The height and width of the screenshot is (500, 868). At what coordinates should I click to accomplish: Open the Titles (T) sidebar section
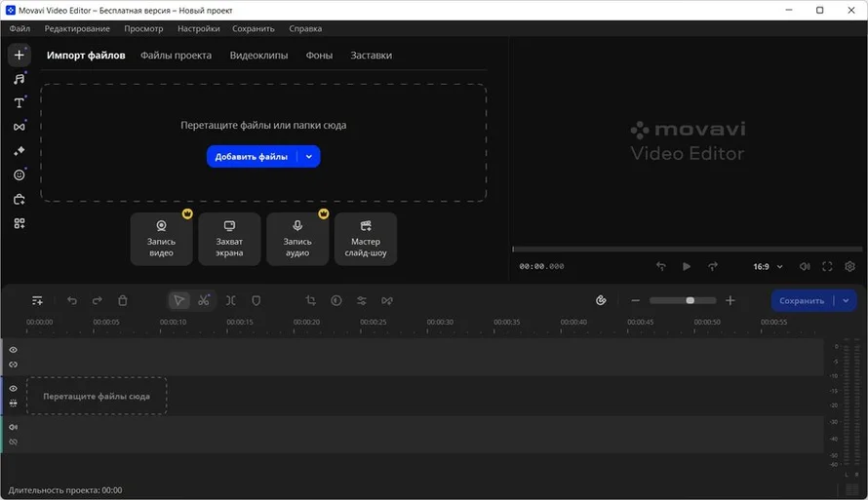(x=19, y=103)
